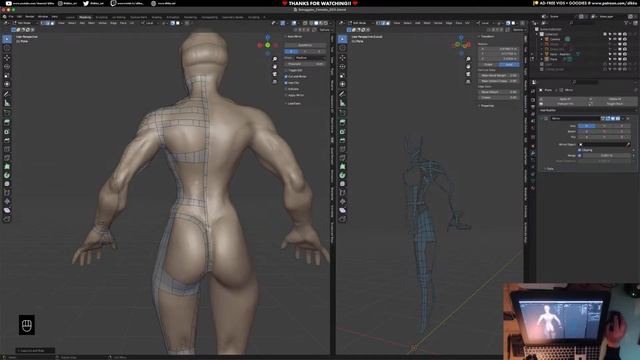Image resolution: width=640 pixels, height=360 pixels.
Task: Select the Move tool in right viewport
Action: (x=342, y=58)
